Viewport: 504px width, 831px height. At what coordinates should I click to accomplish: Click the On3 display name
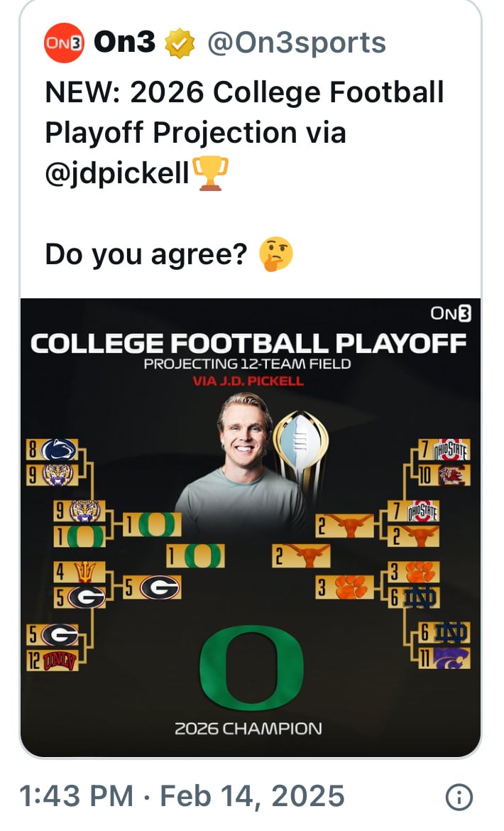pyautogui.click(x=124, y=43)
